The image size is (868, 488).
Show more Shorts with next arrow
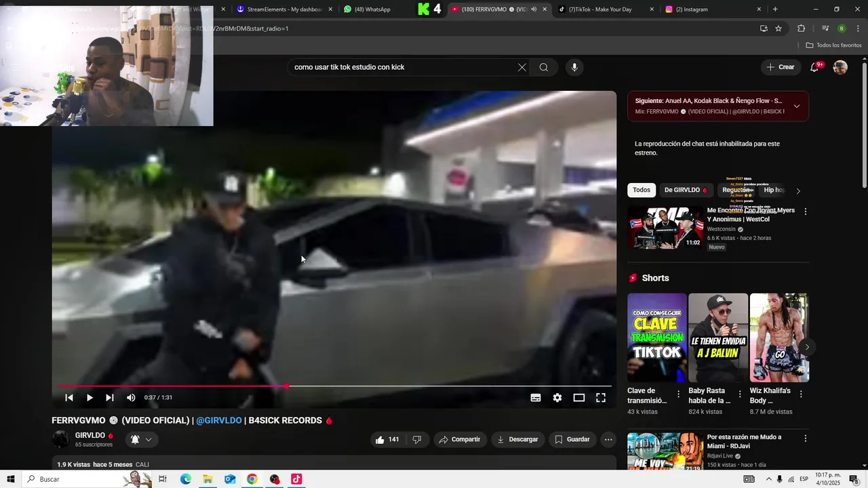click(x=807, y=347)
